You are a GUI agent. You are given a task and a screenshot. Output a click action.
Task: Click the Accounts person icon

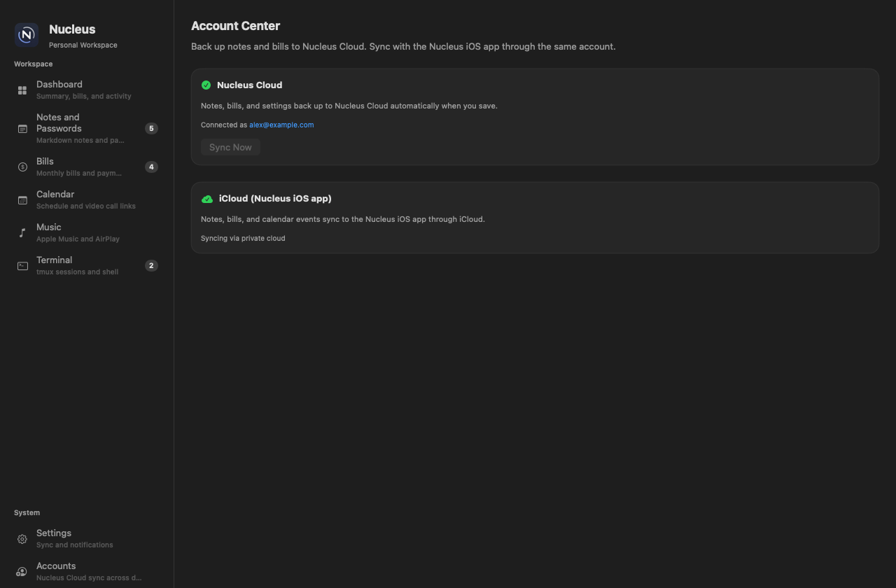22,572
